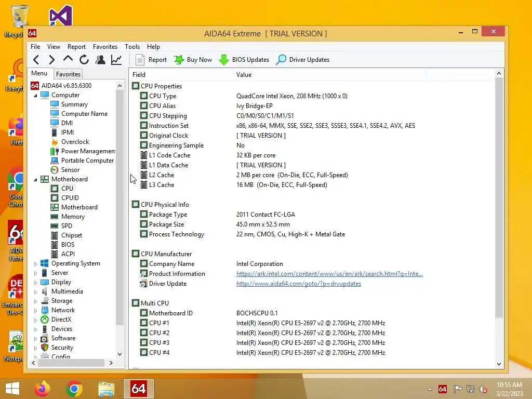Open the View menu
Screen dimensions: 532x399
click(54, 46)
